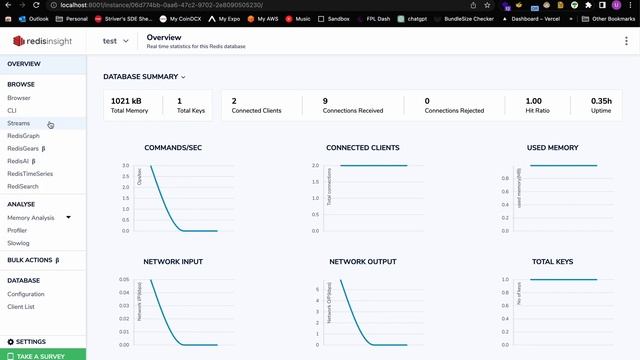This screenshot has height=360, width=640.
Task: Open the Sandbox bookmark
Action: click(x=333, y=19)
